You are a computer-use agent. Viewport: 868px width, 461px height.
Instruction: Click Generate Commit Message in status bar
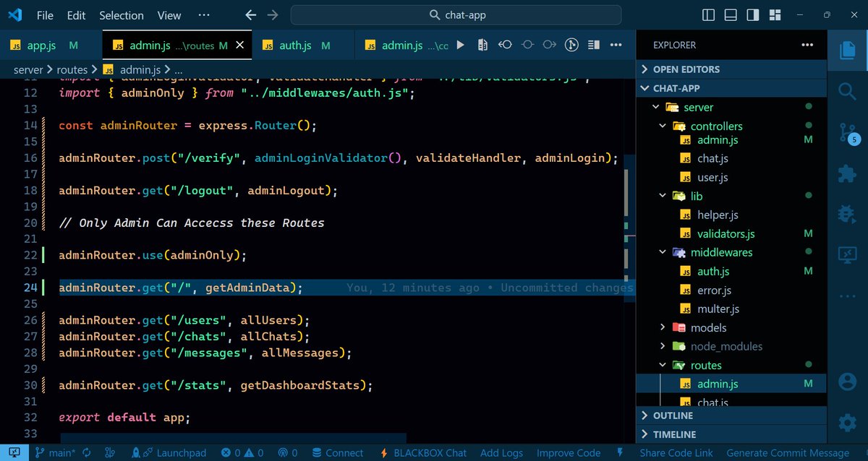788,452
